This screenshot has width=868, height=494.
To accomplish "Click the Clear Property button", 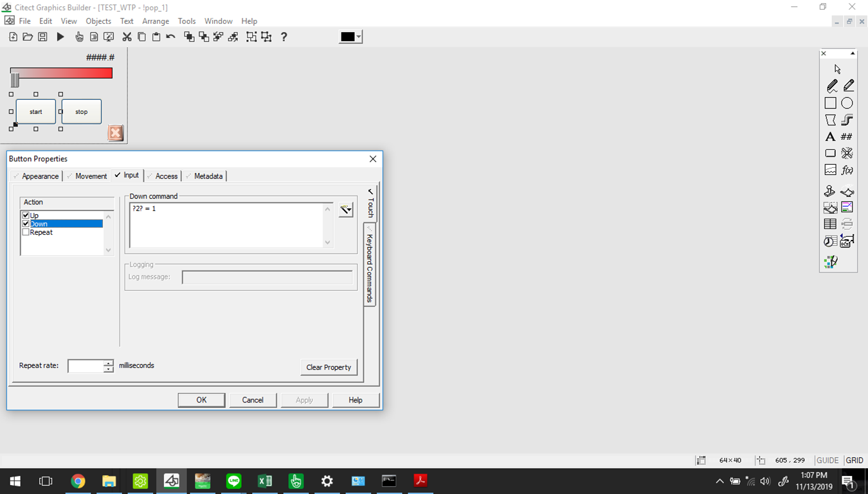I will 329,367.
